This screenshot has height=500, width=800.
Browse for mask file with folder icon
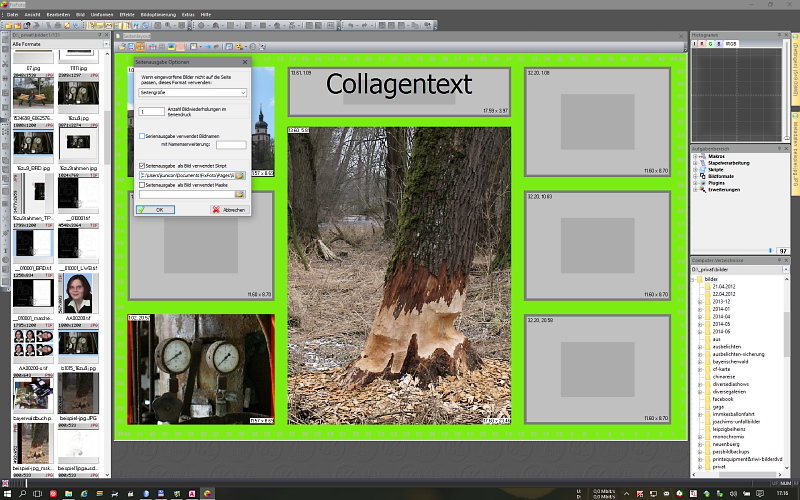click(239, 194)
